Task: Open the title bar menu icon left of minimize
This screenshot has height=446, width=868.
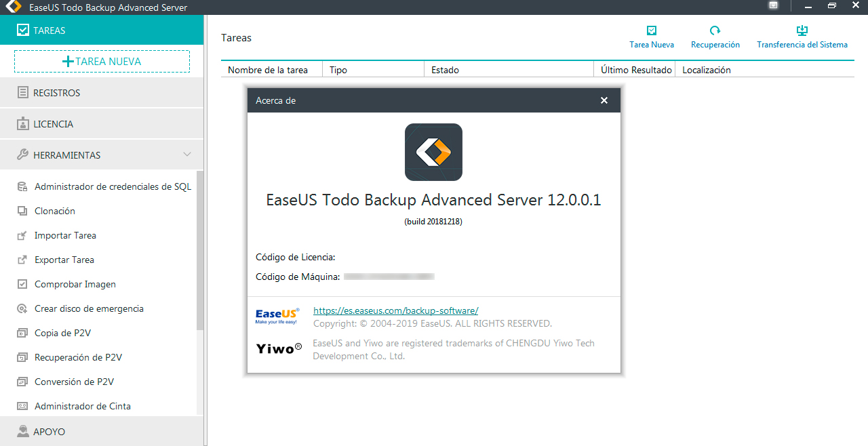Action: tap(773, 5)
